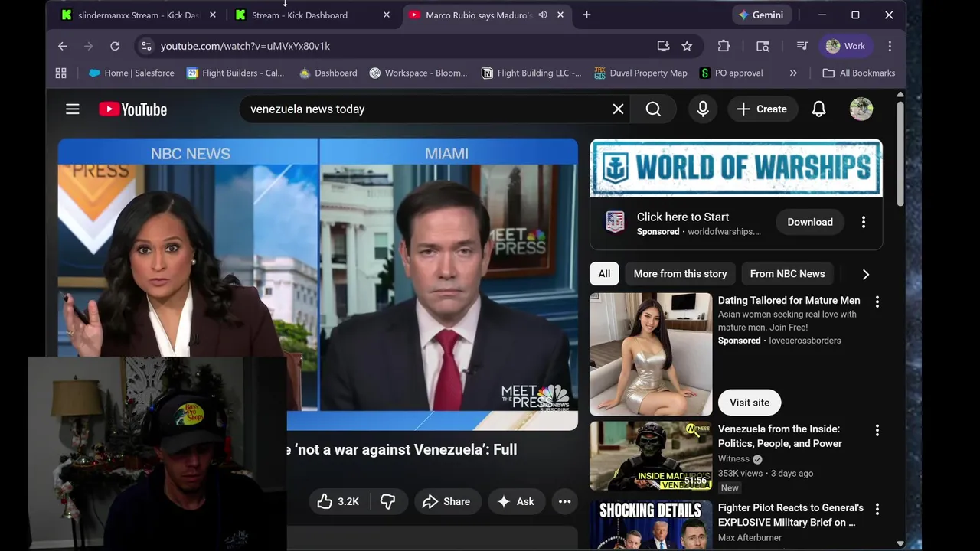Close the Marco Rubio YouTube tab

(560, 15)
